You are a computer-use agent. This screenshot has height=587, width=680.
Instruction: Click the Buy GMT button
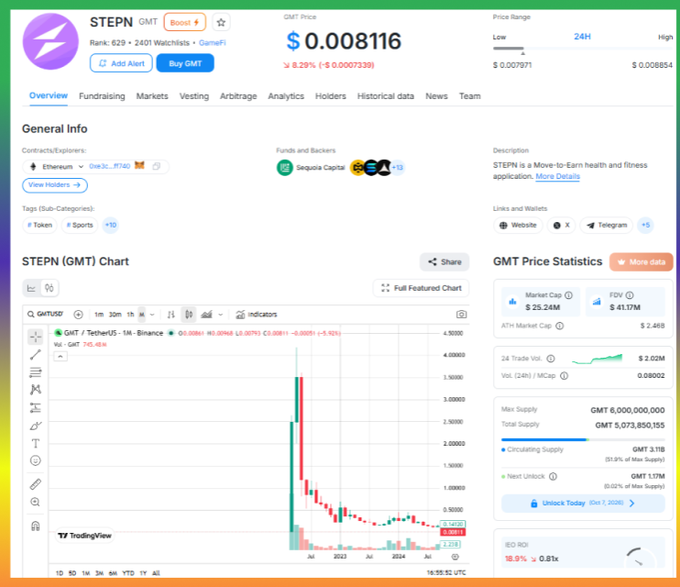click(x=185, y=63)
